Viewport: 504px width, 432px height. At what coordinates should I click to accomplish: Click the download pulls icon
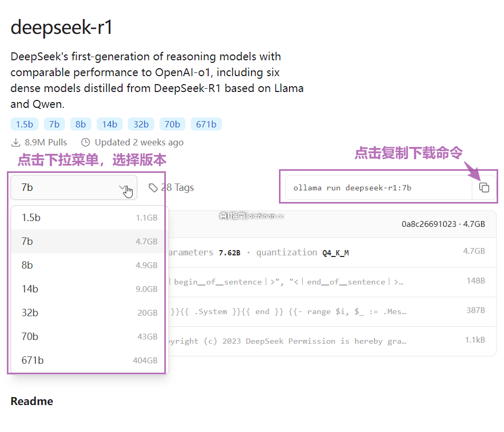pos(16,142)
